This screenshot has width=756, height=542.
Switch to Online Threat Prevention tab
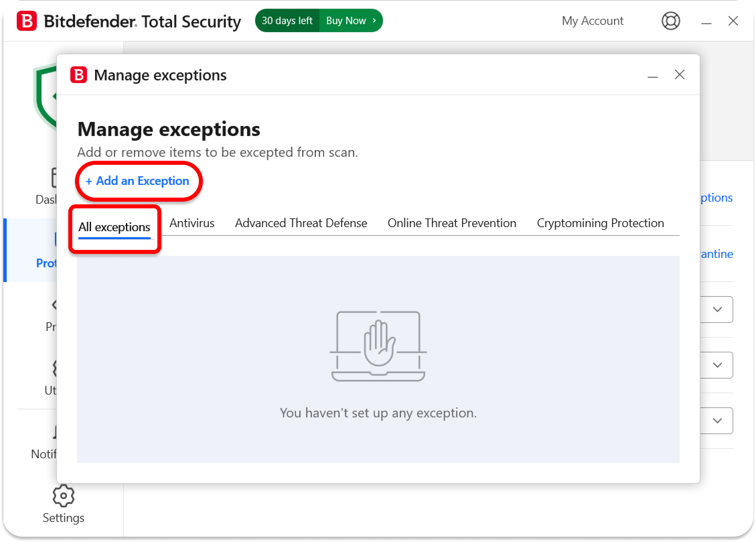452,223
